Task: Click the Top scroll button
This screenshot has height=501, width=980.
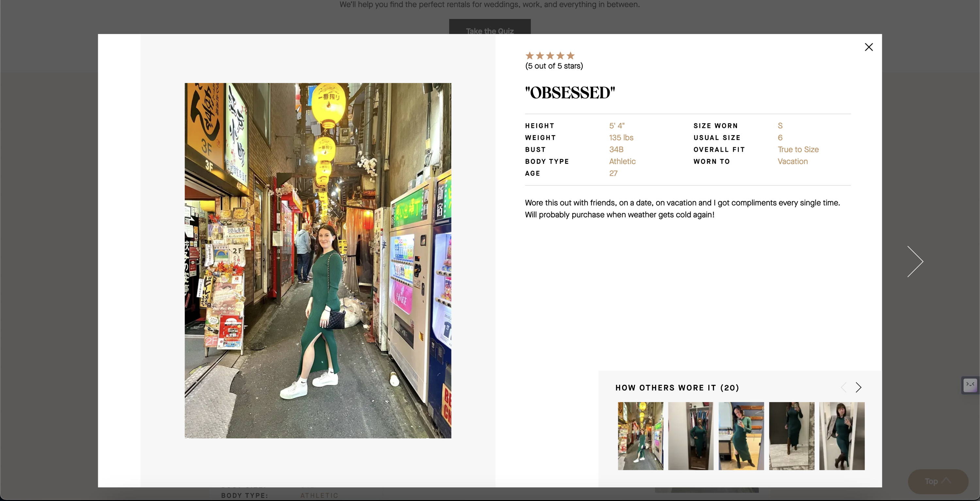Action: [x=938, y=481]
